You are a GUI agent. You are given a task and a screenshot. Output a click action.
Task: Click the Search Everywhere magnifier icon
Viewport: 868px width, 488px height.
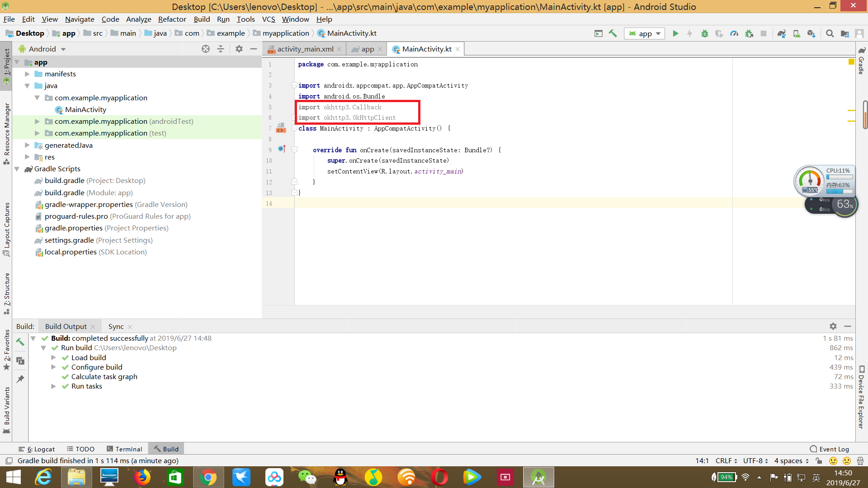click(830, 33)
